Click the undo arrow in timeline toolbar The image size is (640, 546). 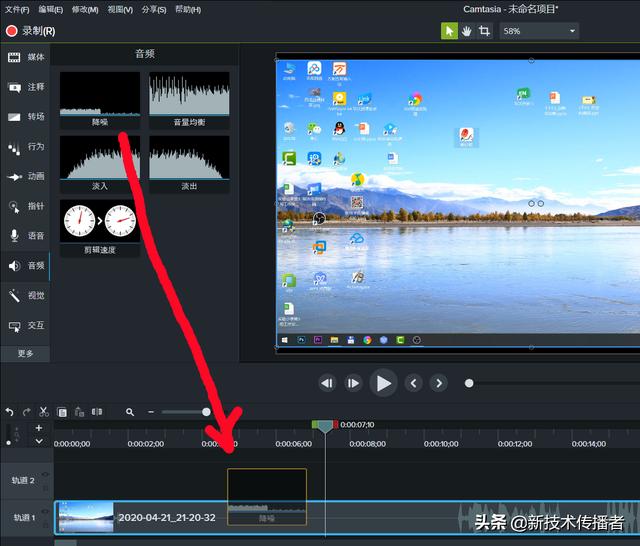(10, 412)
